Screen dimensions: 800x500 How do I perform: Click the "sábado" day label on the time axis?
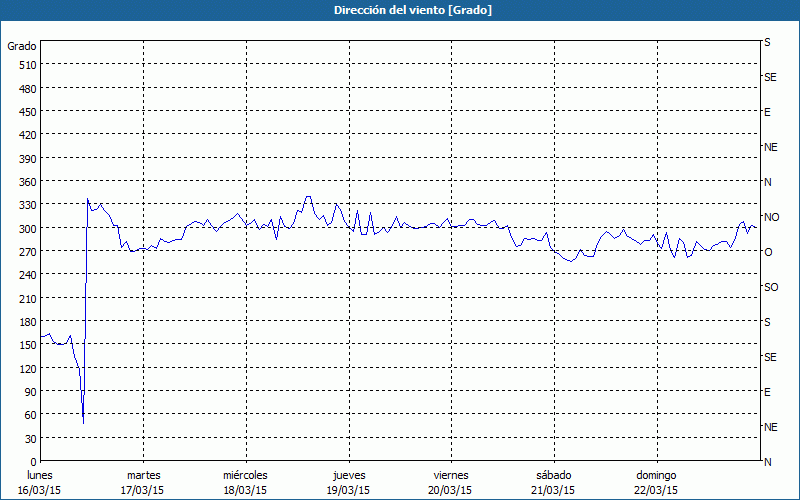(552, 475)
